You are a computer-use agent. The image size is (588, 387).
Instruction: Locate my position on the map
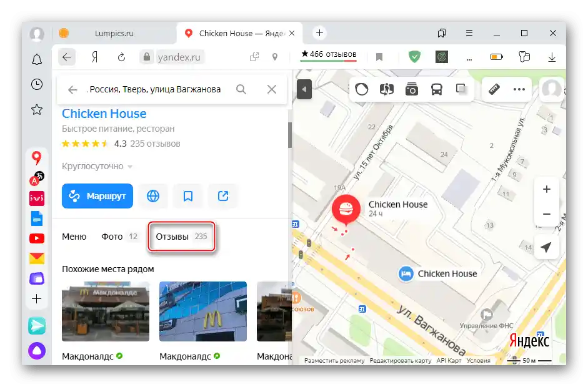click(x=546, y=247)
